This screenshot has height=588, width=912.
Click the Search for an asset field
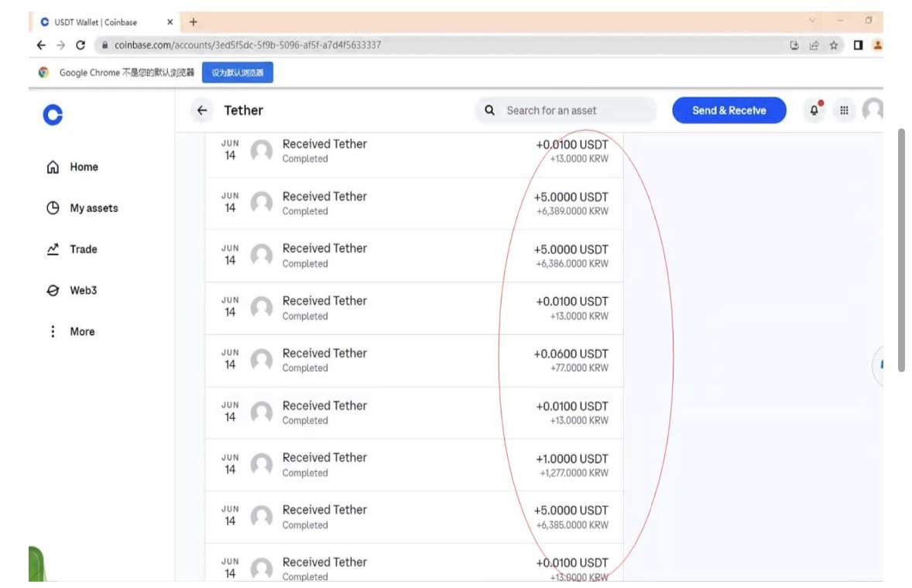pos(566,111)
